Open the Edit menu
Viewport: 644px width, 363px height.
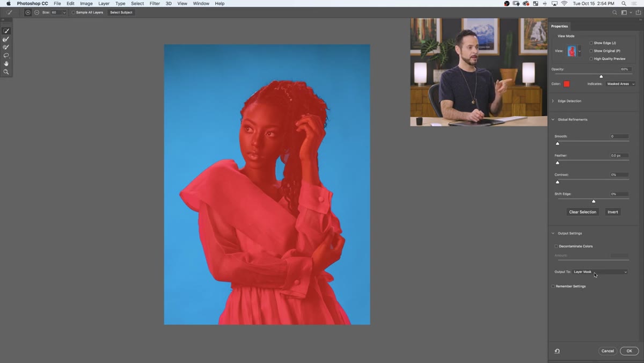(70, 3)
